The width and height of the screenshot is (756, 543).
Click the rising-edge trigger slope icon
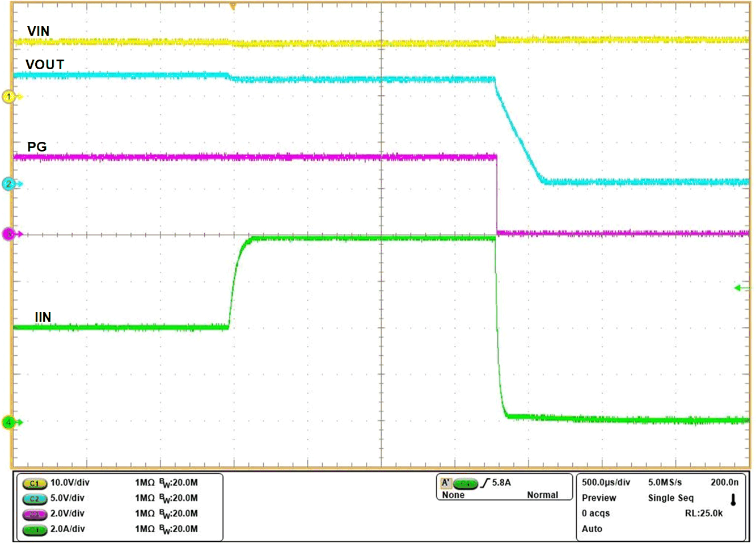(487, 482)
